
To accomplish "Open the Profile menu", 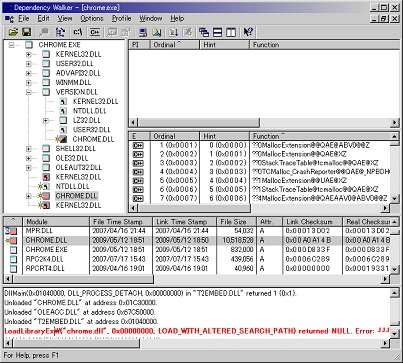I will tap(121, 19).
